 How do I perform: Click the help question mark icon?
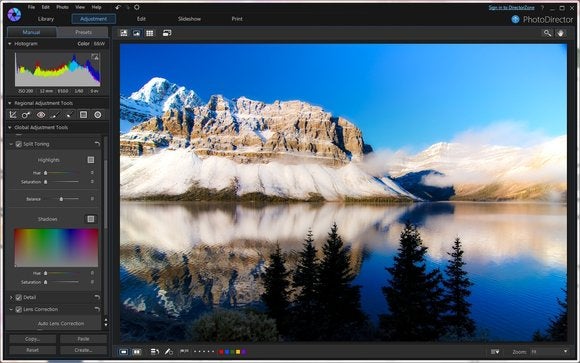(542, 8)
